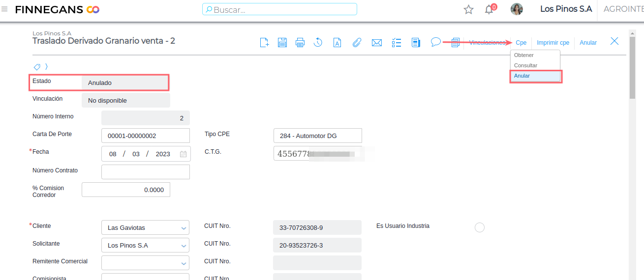Click the year 2023 in Fecha
This screenshot has height=280, width=644.
pos(163,154)
